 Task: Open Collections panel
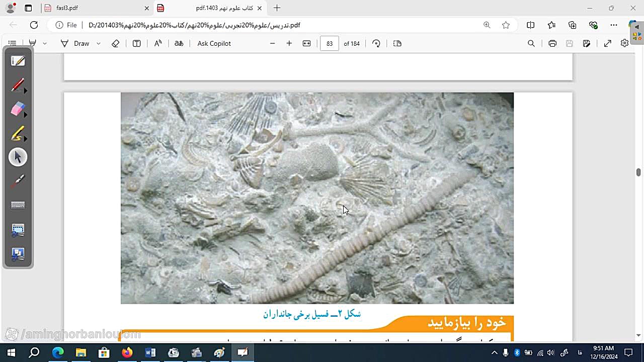pos(572,25)
